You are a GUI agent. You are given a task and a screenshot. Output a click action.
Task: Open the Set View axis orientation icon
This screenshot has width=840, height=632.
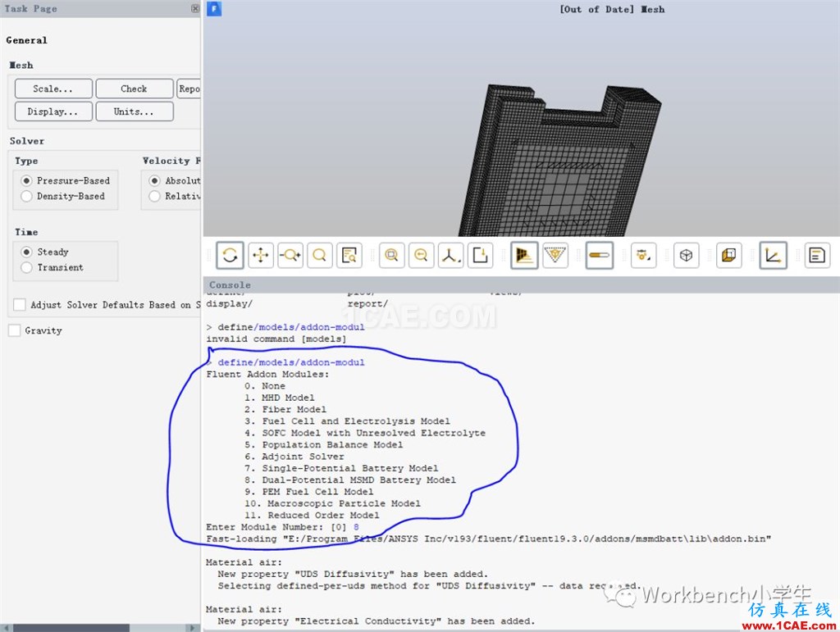point(450,255)
